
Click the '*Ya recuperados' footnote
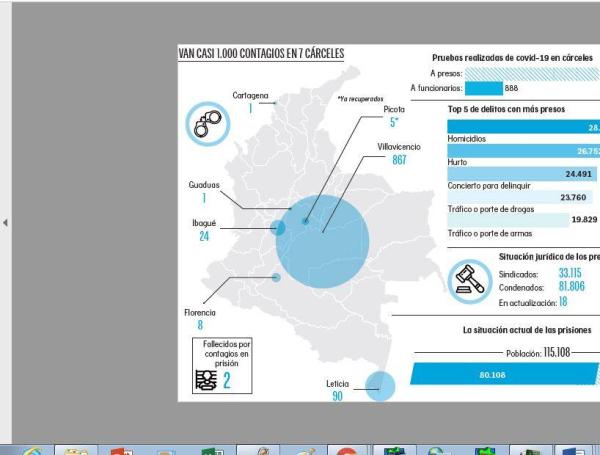click(360, 99)
